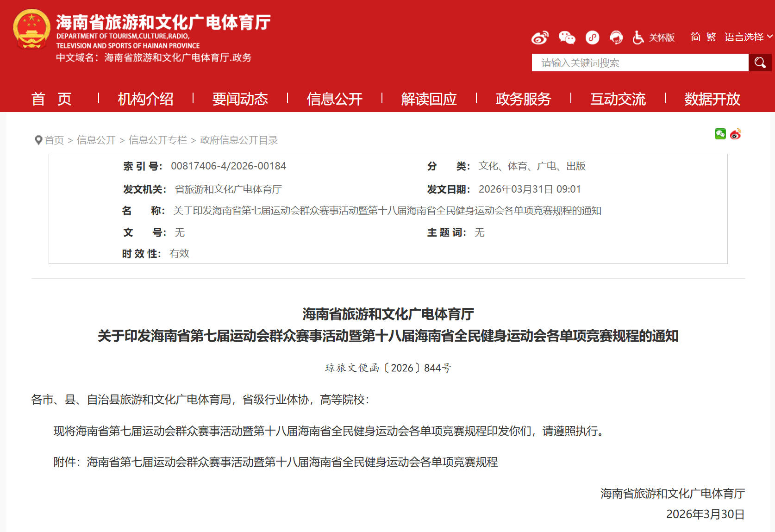Switch to traditional Chinese (繁)
775x532 pixels.
tap(711, 37)
